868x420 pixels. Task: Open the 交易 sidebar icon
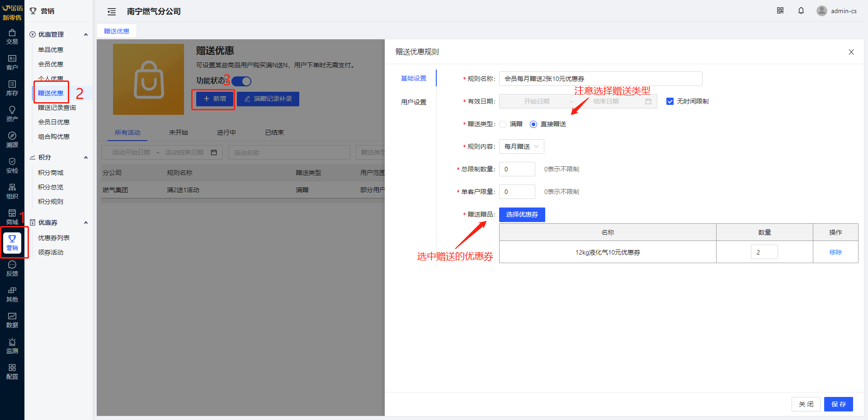pyautogui.click(x=12, y=37)
